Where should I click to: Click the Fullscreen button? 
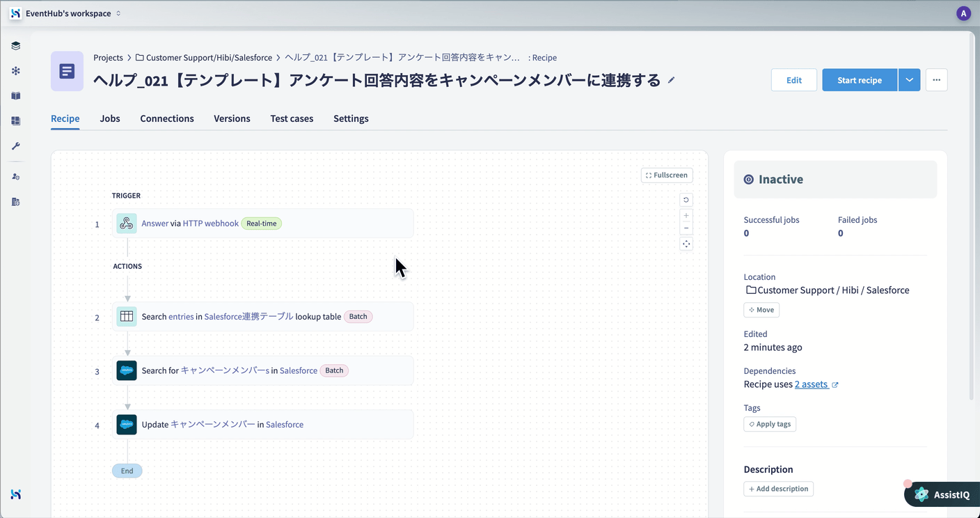tap(667, 175)
